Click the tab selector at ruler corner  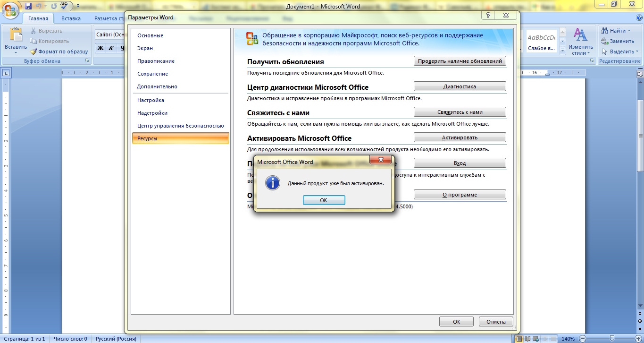click(6, 73)
